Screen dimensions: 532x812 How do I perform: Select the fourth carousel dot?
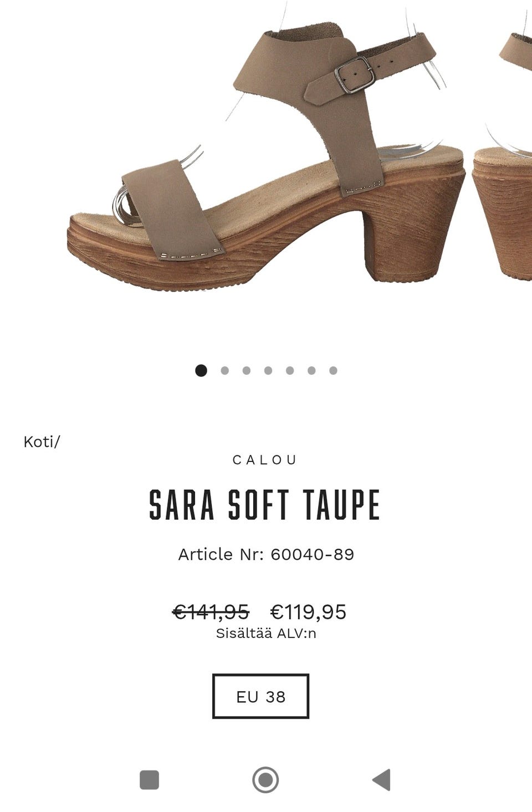268,371
